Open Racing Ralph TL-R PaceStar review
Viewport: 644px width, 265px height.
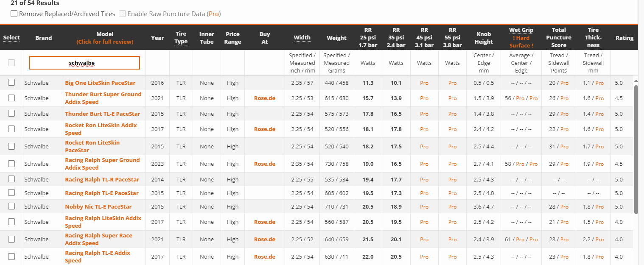(102, 179)
